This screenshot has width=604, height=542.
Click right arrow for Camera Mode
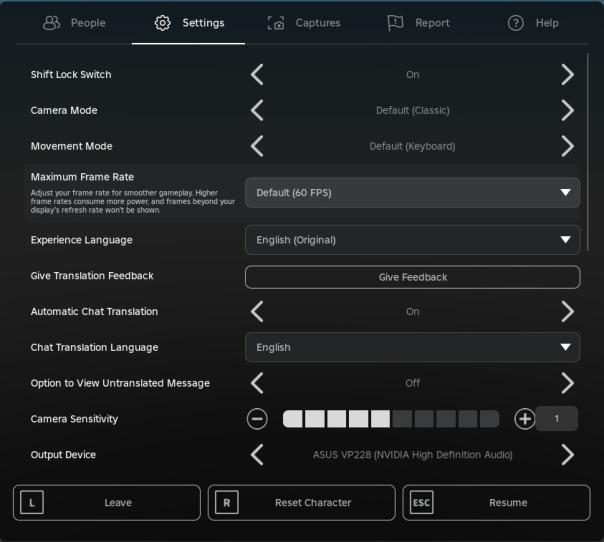tap(567, 110)
